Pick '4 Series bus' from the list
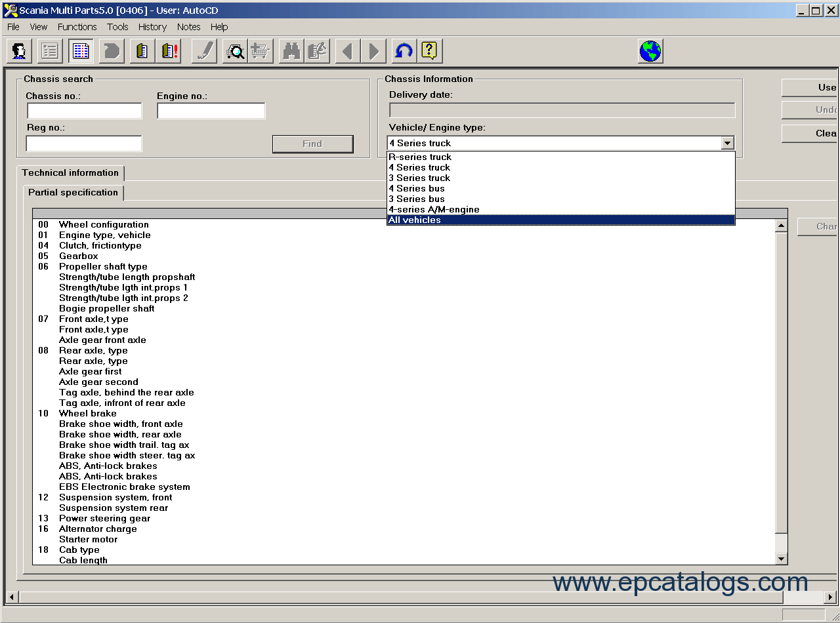The image size is (840, 623). click(417, 188)
